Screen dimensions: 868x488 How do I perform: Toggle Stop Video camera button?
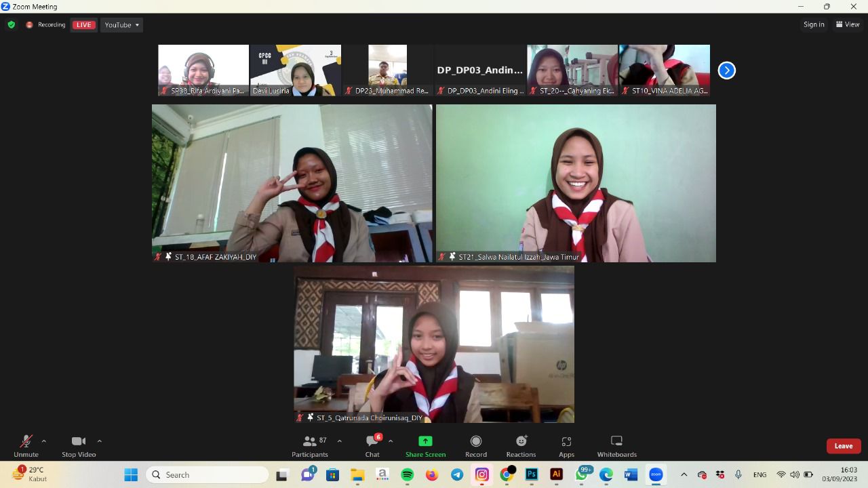click(x=79, y=446)
